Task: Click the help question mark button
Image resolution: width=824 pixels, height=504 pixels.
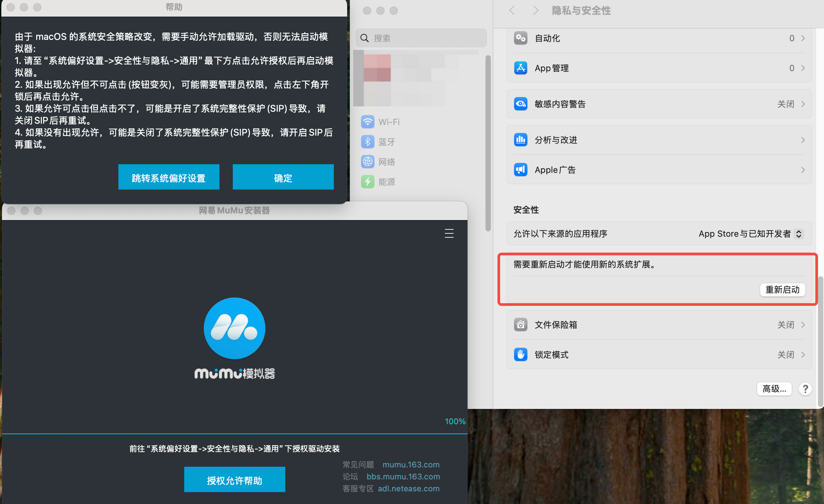Action: 805,389
